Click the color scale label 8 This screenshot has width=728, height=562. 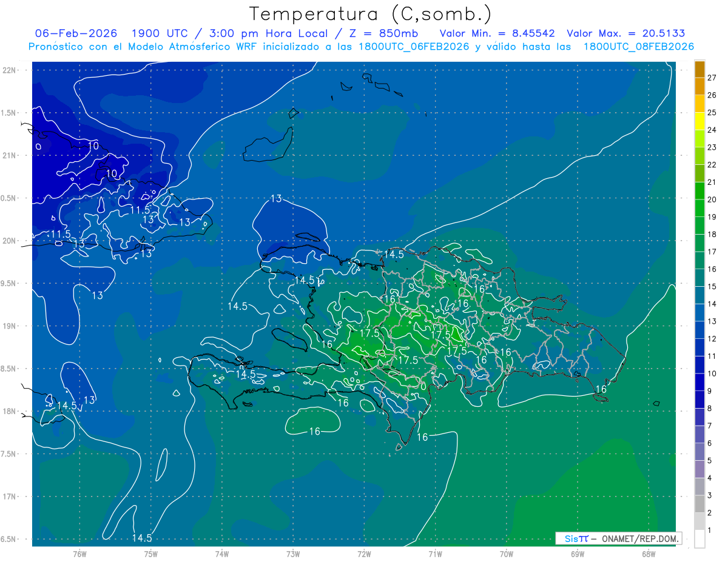(x=710, y=408)
